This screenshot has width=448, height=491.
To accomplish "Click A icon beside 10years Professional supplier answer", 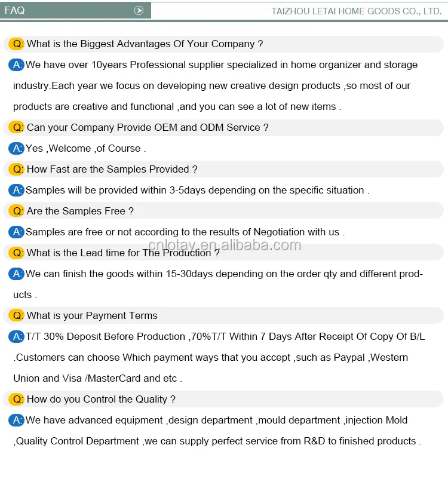I will (16, 65).
